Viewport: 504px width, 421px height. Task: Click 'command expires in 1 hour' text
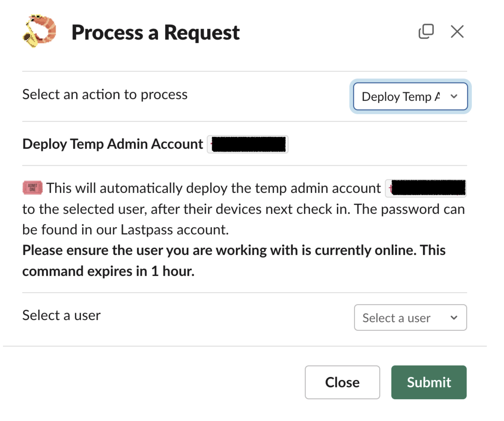click(x=108, y=271)
